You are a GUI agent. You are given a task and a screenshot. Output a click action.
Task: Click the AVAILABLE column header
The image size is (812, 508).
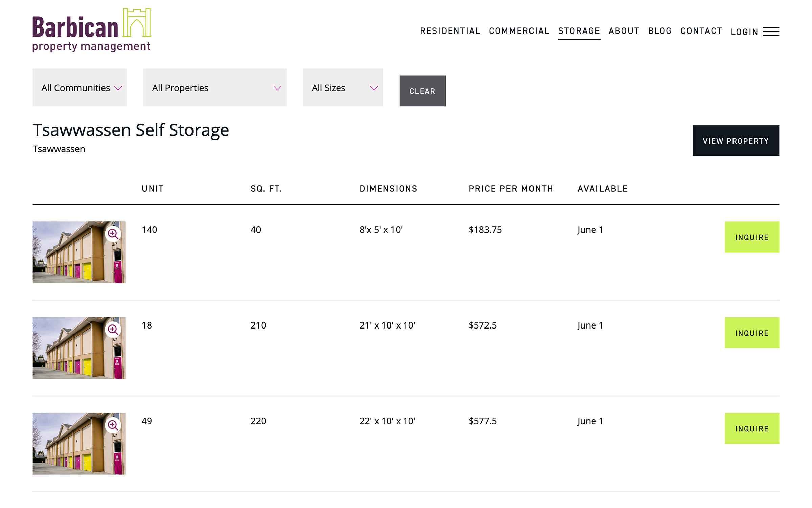point(603,189)
